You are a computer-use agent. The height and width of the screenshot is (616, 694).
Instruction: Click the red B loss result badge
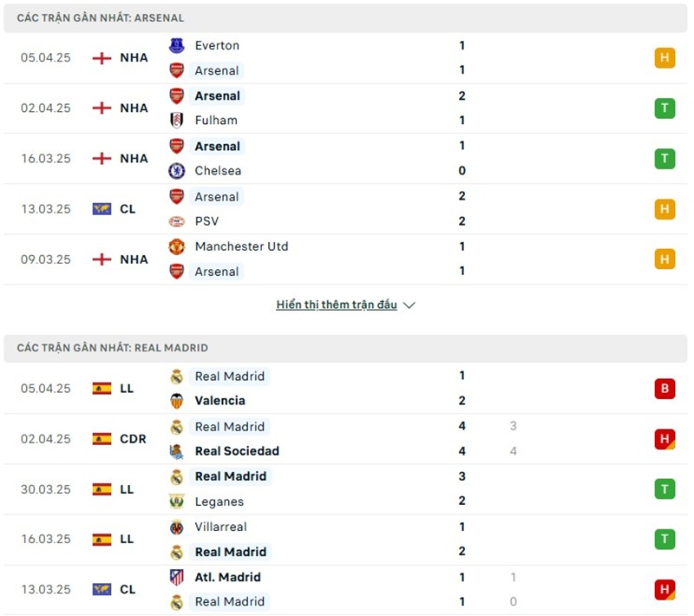coord(665,389)
